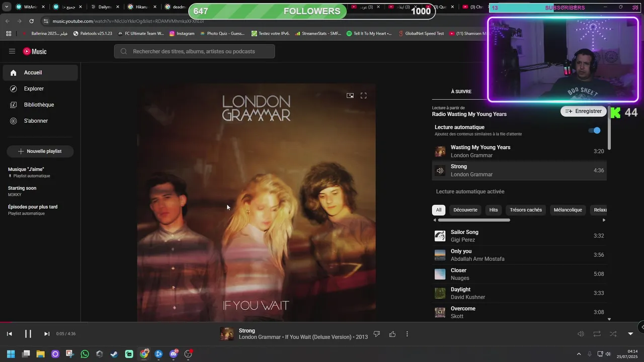Click the Sailor Song thumbnail
Image resolution: width=644 pixels, height=362 pixels.
pos(440,236)
